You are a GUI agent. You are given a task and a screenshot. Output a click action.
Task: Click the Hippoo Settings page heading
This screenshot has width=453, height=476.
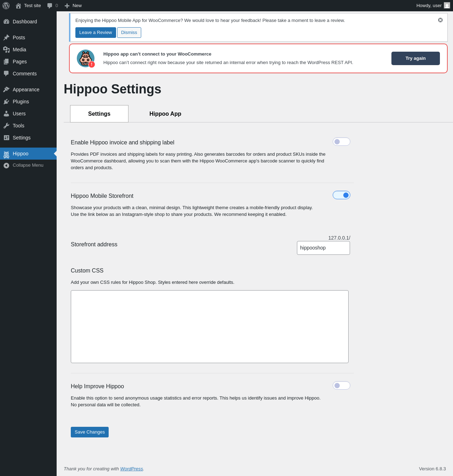[113, 89]
